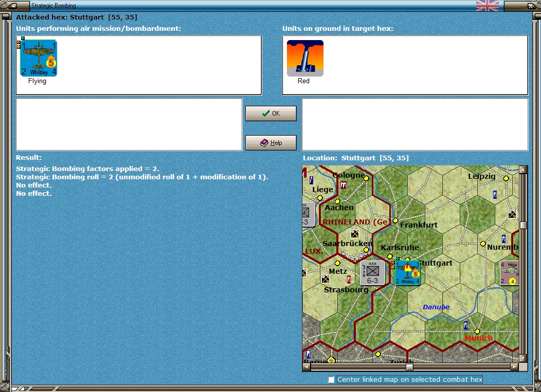Click the Danube river label on the map
Image resolution: width=541 pixels, height=392 pixels.
tap(436, 307)
